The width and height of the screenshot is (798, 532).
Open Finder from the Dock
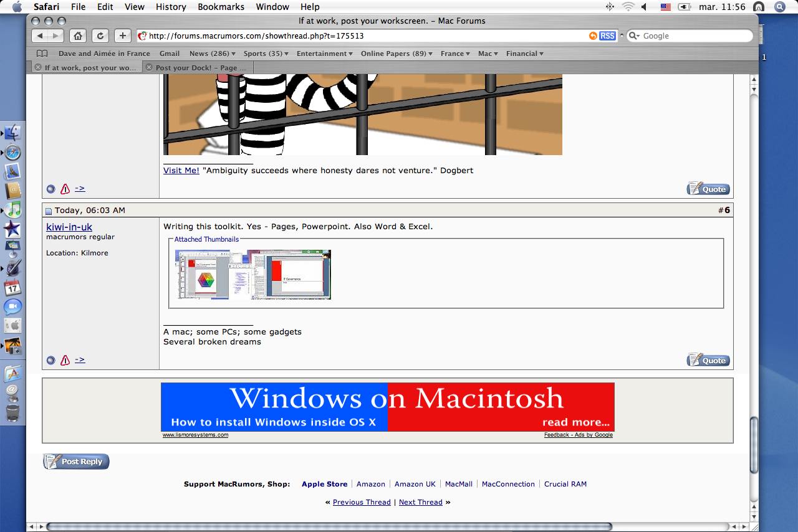click(x=13, y=133)
